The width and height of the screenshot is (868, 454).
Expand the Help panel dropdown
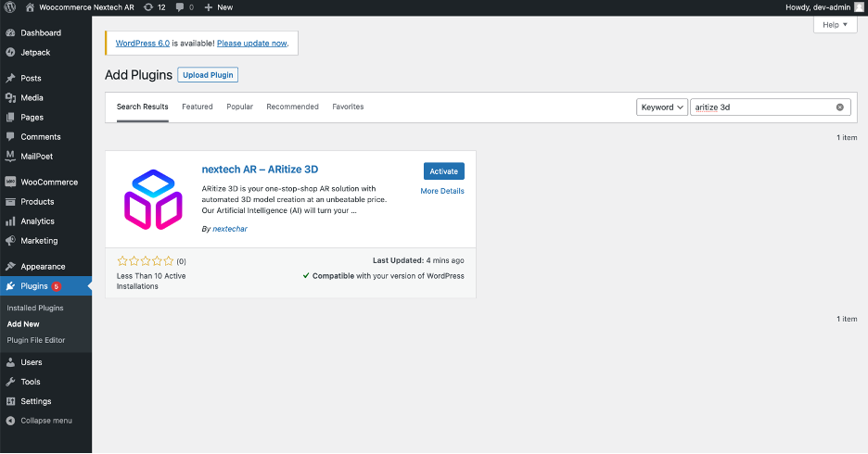click(x=835, y=24)
